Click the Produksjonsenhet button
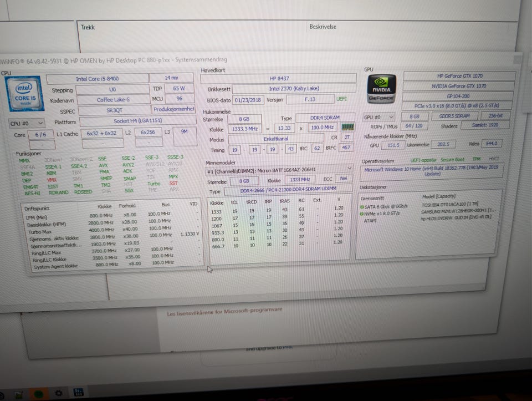Image resolution: width=532 pixels, height=401 pixels. click(x=174, y=109)
